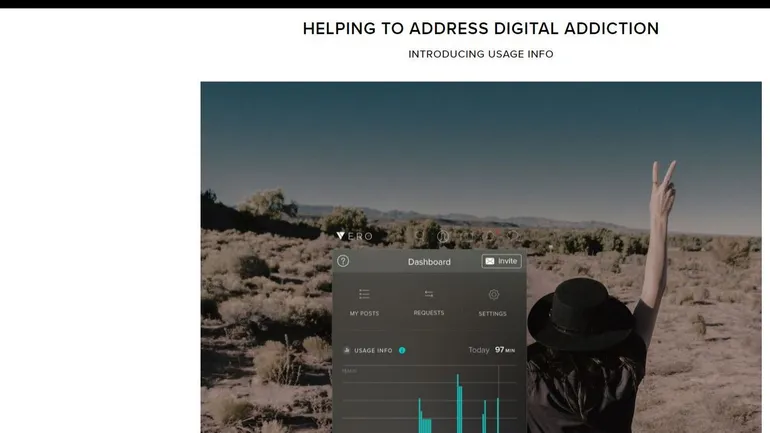Click the 'Introducing Usage Info' subtitle
The width and height of the screenshot is (770, 433).
(x=481, y=54)
